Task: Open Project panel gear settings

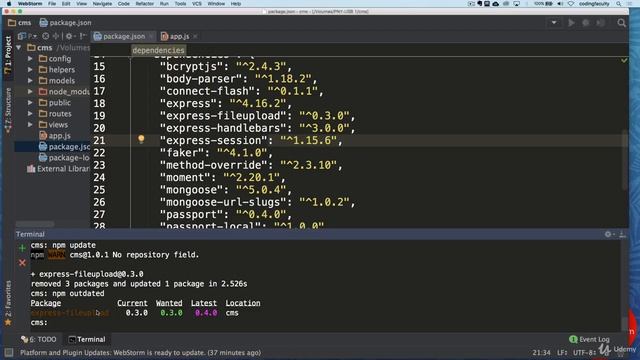Action: click(70, 36)
